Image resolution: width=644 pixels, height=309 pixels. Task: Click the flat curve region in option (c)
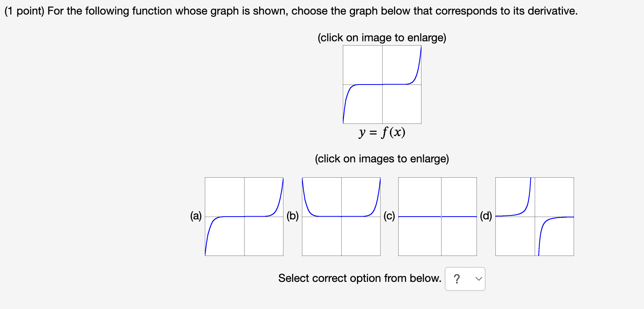437,216
